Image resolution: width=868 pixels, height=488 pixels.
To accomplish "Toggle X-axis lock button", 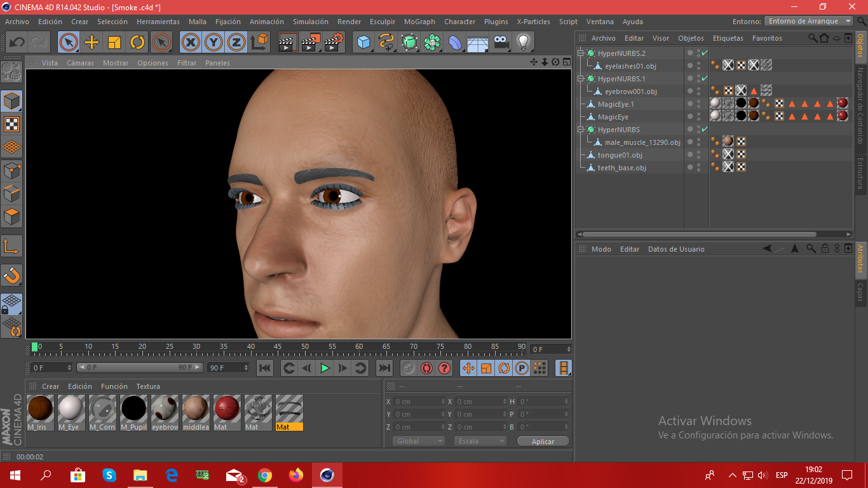I will (x=190, y=43).
